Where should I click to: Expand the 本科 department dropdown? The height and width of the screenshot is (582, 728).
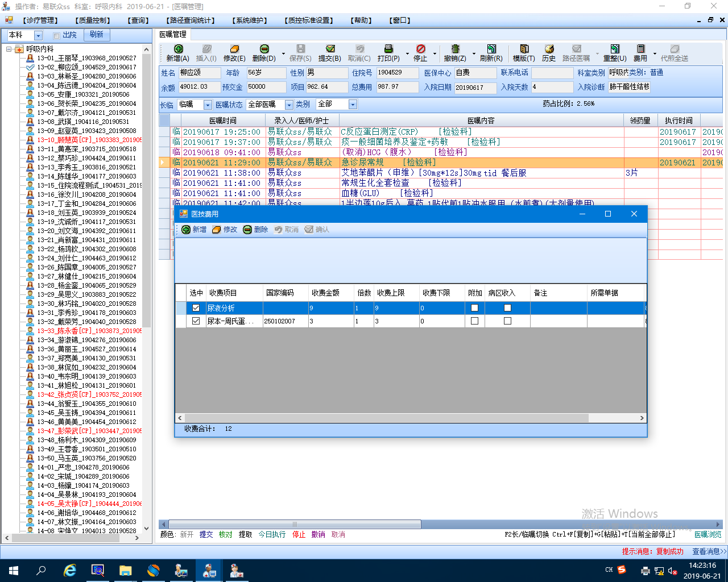point(38,35)
